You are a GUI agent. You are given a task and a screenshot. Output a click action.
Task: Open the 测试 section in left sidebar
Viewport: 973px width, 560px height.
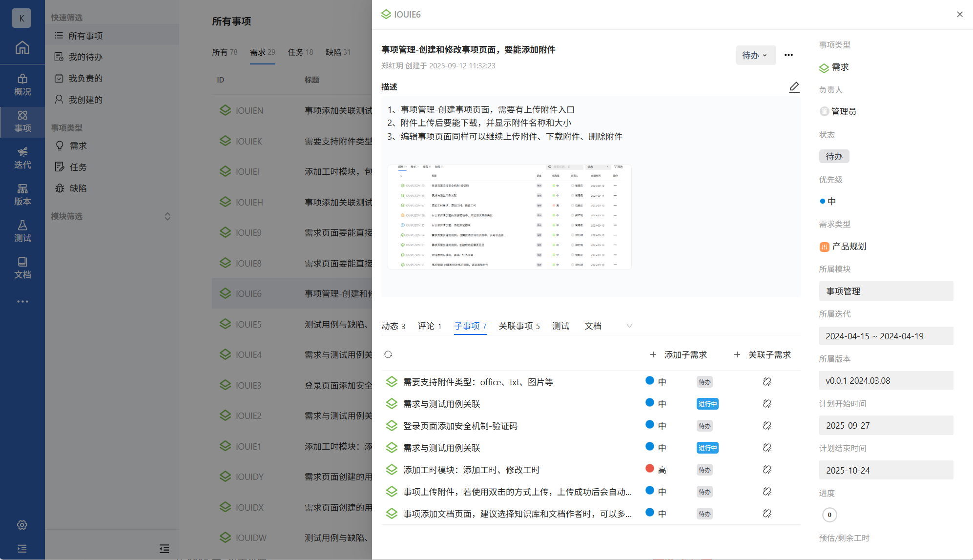(x=22, y=231)
